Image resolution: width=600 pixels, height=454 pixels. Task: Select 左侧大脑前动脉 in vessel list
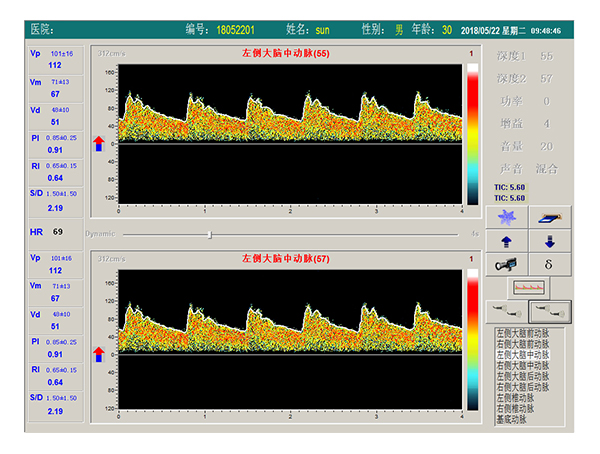[x=523, y=332]
